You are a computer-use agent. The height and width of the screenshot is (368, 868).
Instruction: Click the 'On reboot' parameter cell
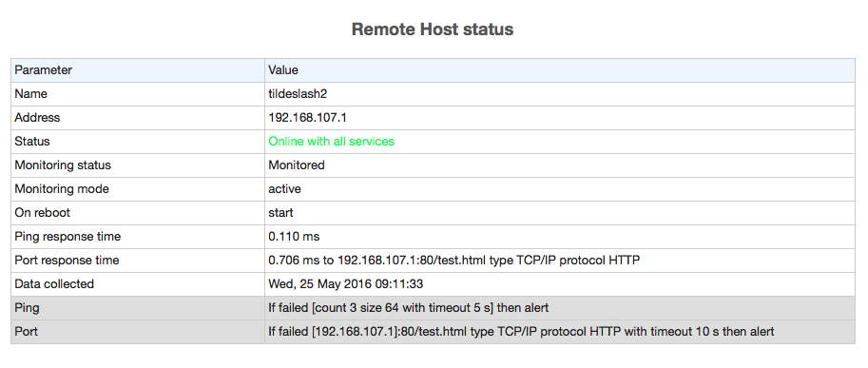pos(138,213)
